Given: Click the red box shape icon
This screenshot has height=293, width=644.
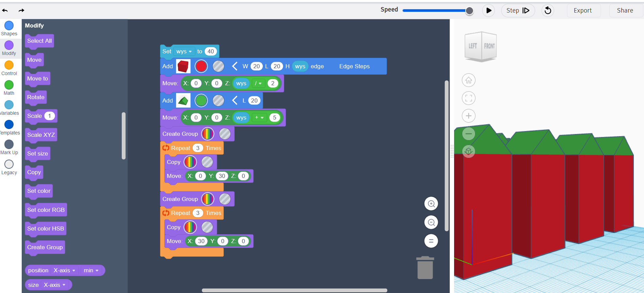Looking at the screenshot, I should pos(183,67).
